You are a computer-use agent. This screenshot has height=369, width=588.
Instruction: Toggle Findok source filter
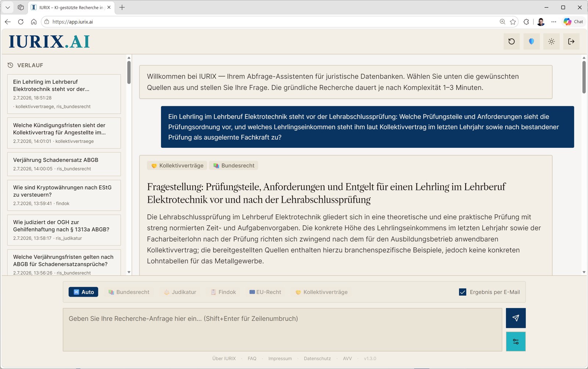pyautogui.click(x=223, y=292)
